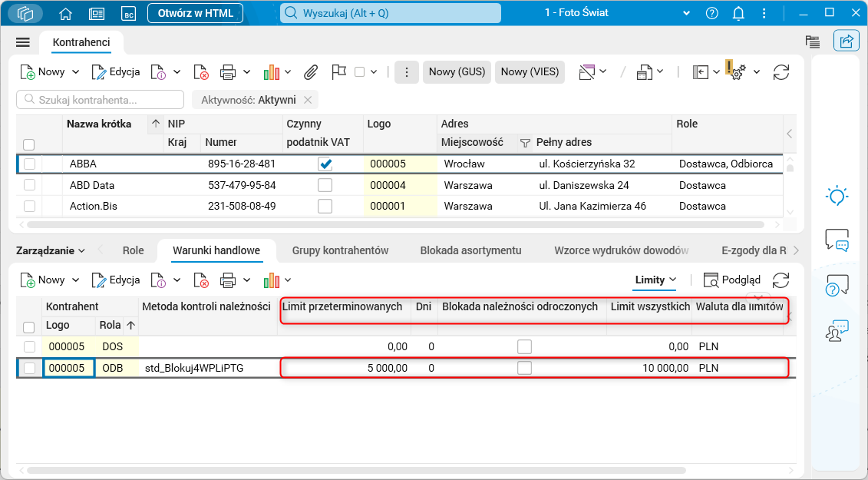Viewport: 868px width, 480px height.
Task: Click the printer icon in lower toolbar
Action: (x=227, y=280)
